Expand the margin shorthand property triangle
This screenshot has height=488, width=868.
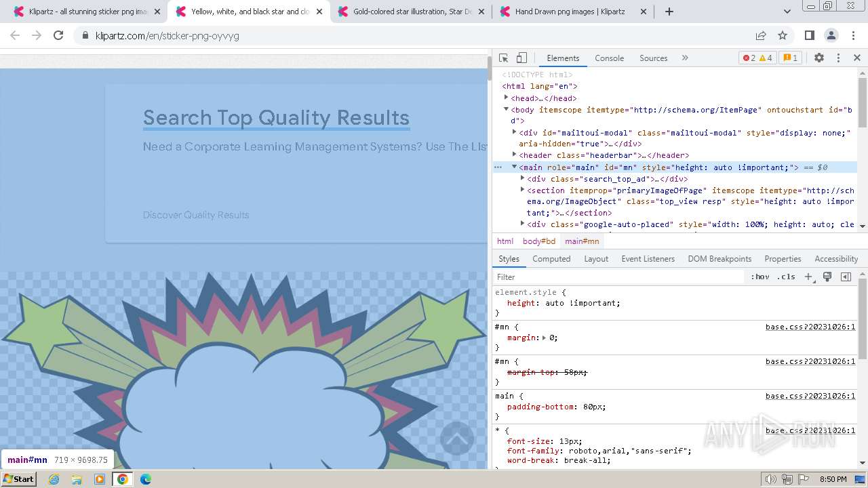544,338
